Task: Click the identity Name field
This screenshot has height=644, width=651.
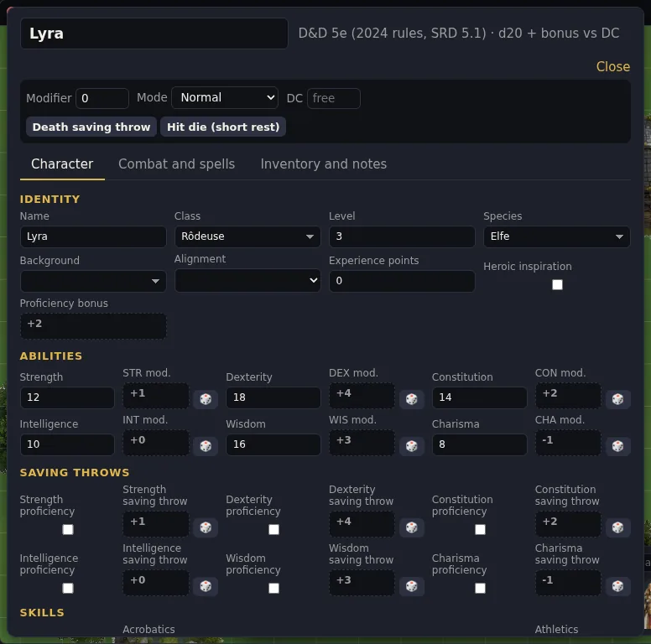Action: click(x=93, y=236)
